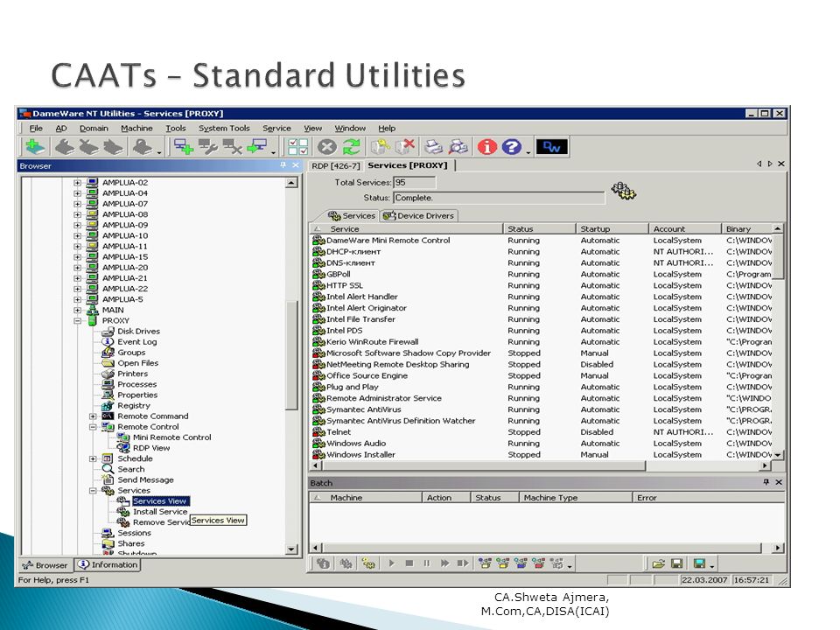Image resolution: width=840 pixels, height=630 pixels.
Task: Open the System Tools menu
Action: coord(224,129)
